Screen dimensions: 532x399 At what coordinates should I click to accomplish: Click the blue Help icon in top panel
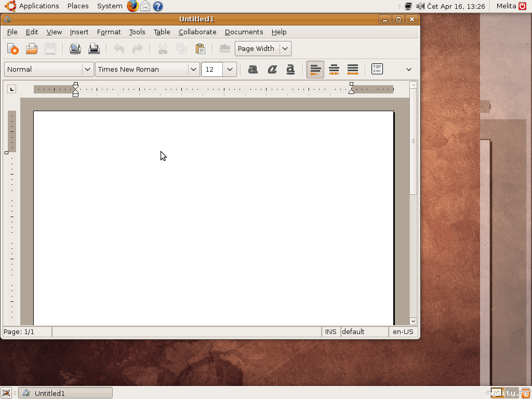click(158, 6)
